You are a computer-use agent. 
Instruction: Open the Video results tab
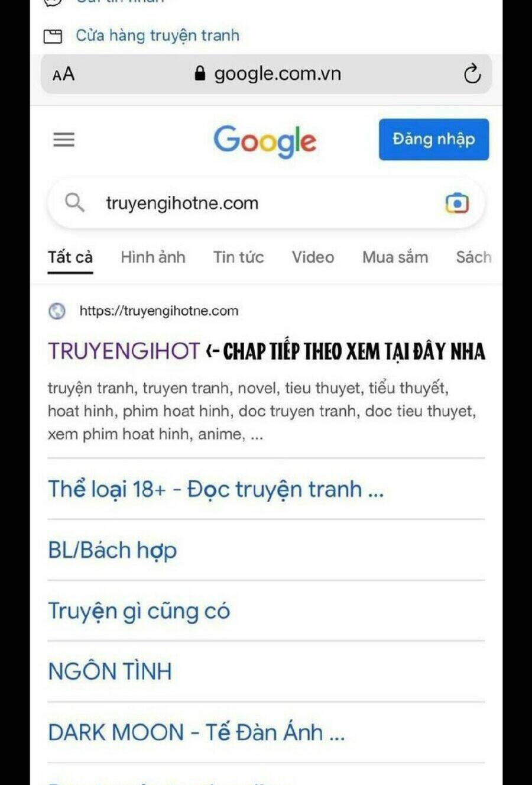click(x=313, y=257)
